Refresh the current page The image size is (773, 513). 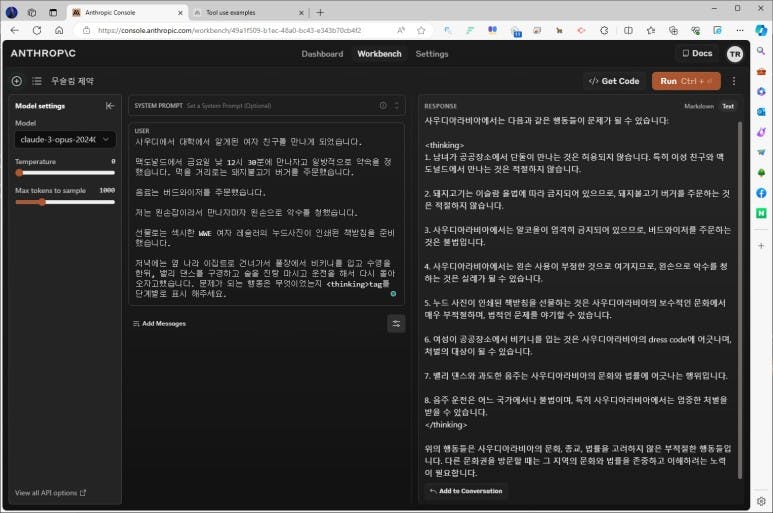37,30
